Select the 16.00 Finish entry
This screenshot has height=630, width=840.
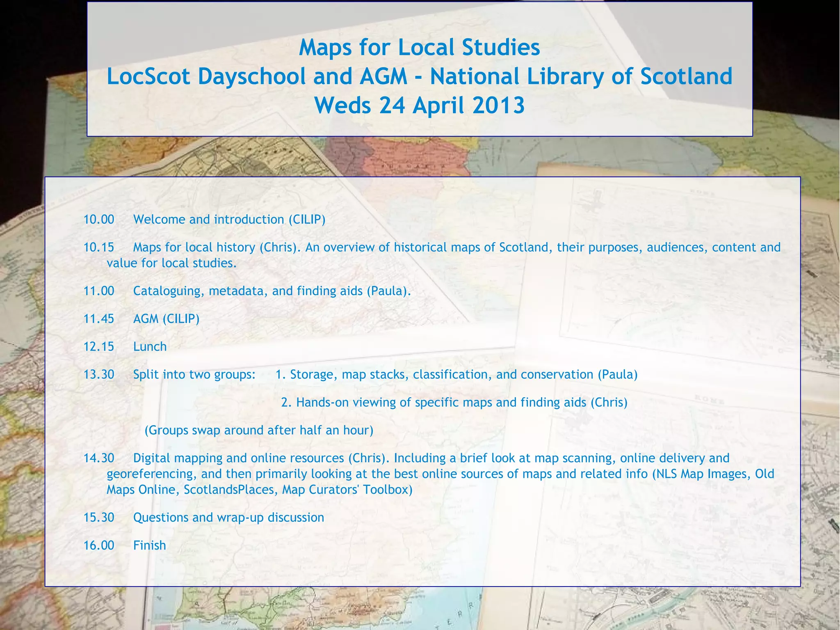coord(125,545)
